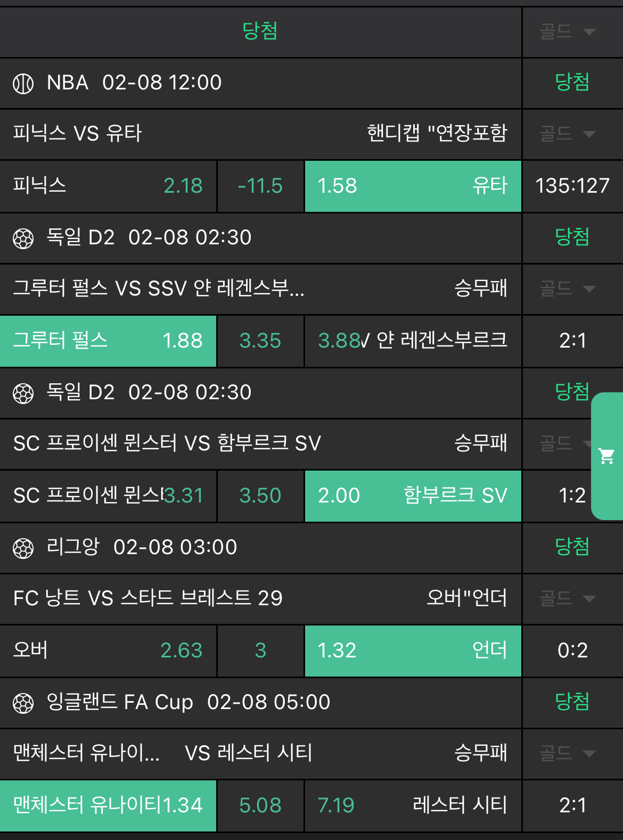This screenshot has height=840, width=623.
Task: Choose 피닉스 handicap odds 2.18
Action: [108, 186]
